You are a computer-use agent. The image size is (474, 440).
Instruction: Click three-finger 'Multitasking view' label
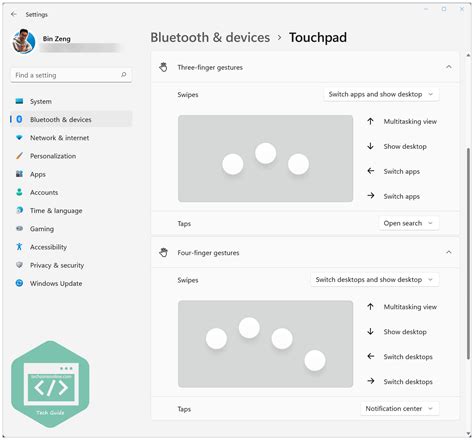tap(410, 121)
